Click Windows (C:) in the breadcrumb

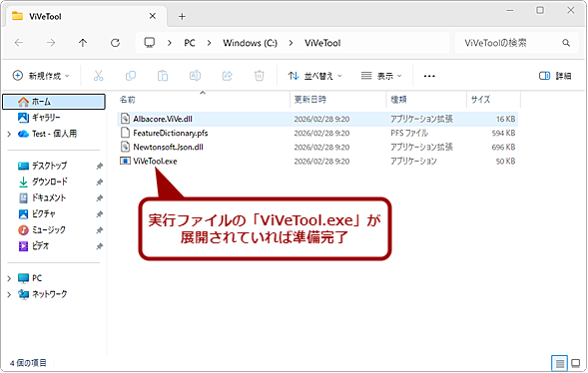(x=250, y=43)
